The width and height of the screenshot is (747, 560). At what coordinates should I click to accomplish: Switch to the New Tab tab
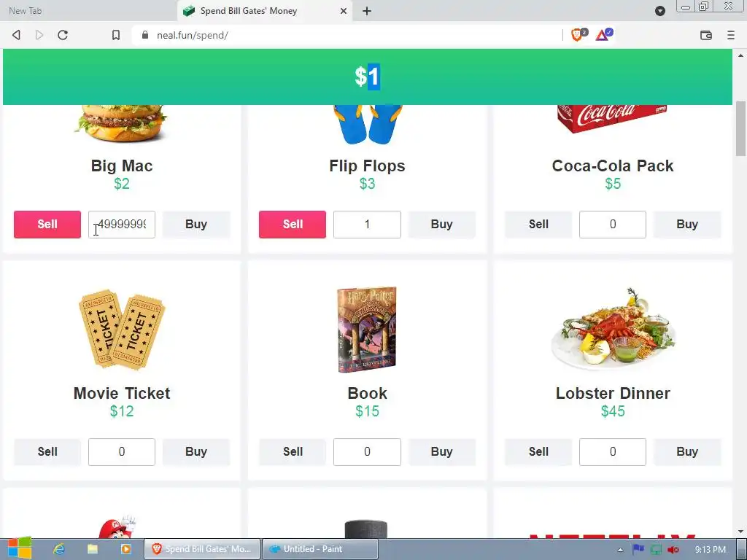(x=26, y=10)
